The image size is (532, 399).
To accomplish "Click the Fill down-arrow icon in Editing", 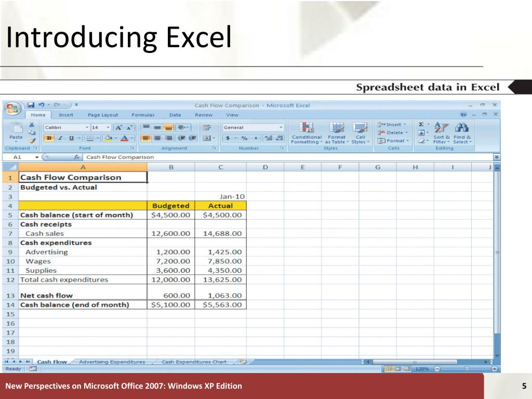I will [x=421, y=132].
